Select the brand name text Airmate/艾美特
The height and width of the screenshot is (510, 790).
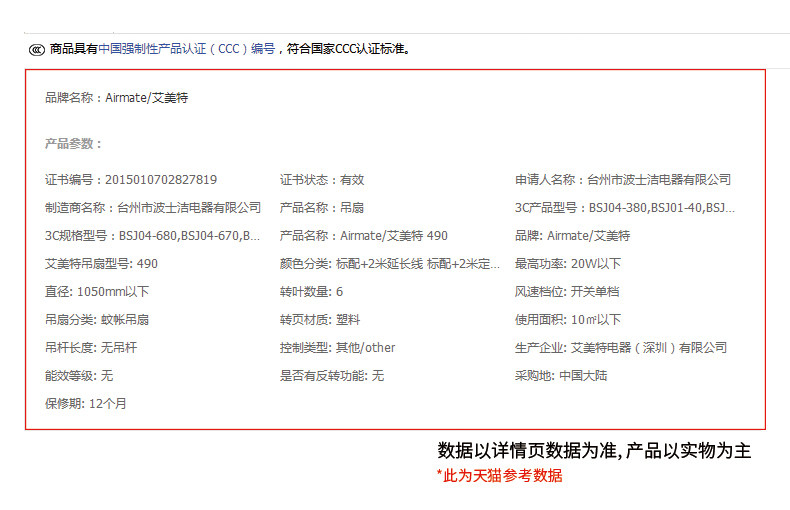[147, 98]
